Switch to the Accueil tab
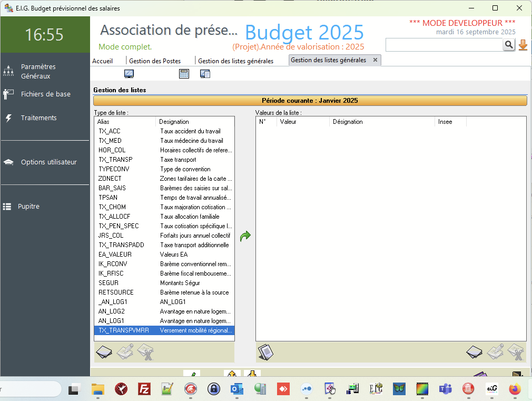Image resolution: width=532 pixels, height=401 pixels. (x=103, y=61)
